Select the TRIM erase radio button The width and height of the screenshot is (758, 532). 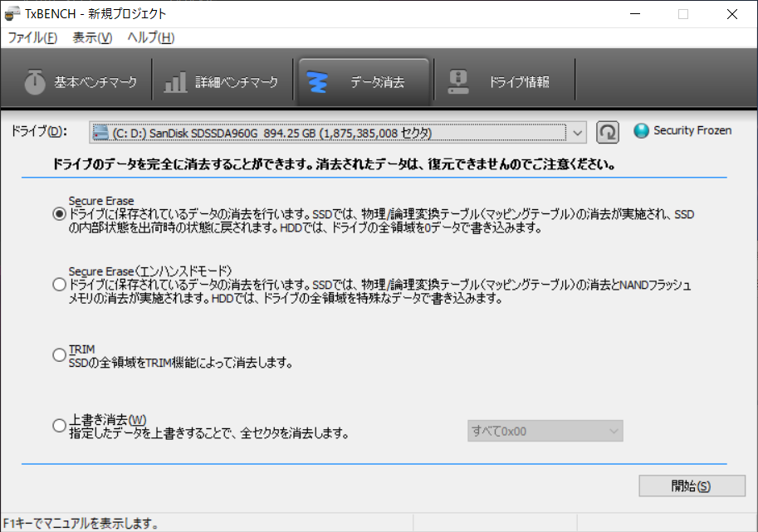pyautogui.click(x=59, y=354)
